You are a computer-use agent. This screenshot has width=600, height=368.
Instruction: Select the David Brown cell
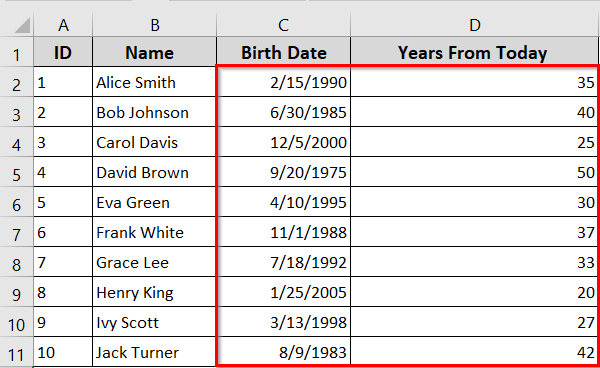tap(155, 172)
